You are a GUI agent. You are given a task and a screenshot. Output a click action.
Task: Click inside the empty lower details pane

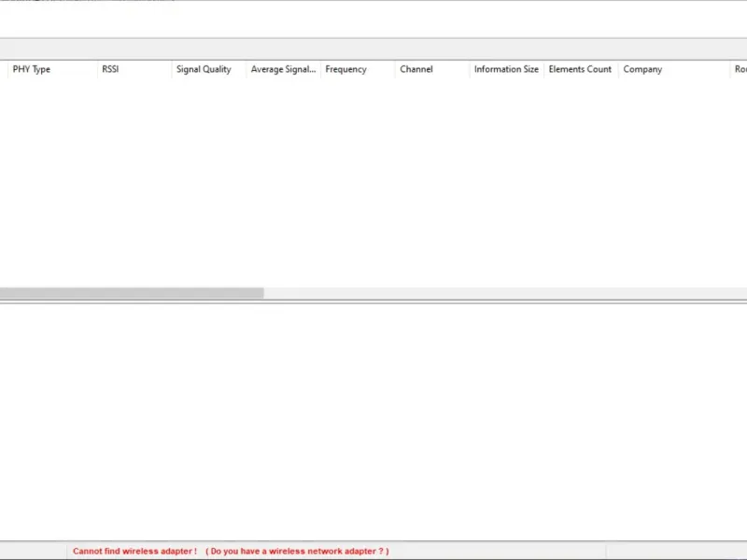point(373,422)
